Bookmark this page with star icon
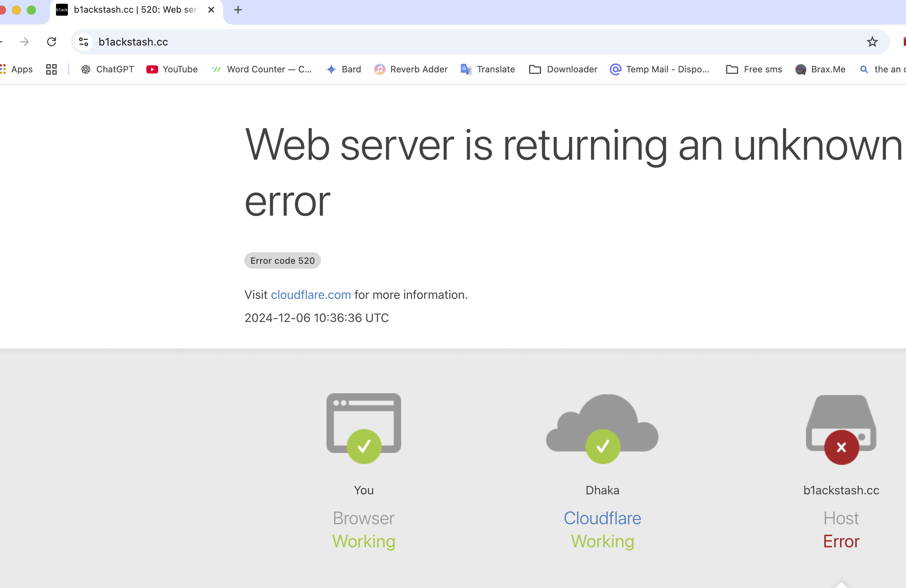The height and width of the screenshot is (588, 906). pyautogui.click(x=872, y=41)
